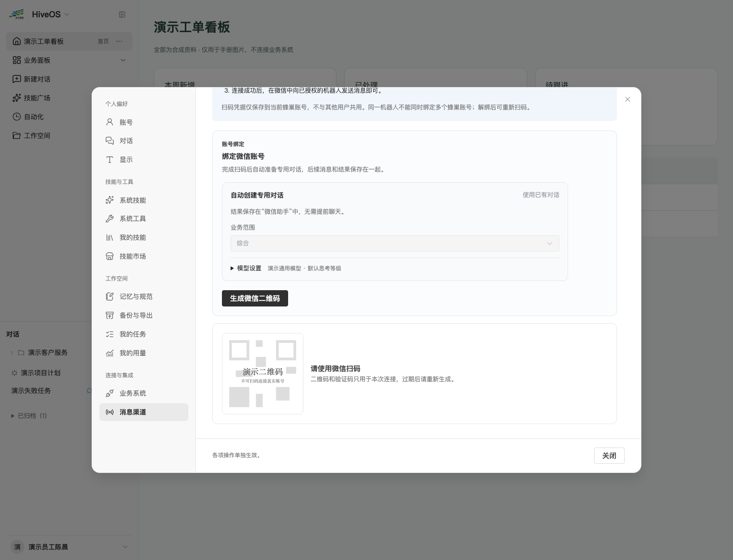733x560 pixels.
Task: Expand the 业务面板 chevron
Action: pyautogui.click(x=123, y=60)
